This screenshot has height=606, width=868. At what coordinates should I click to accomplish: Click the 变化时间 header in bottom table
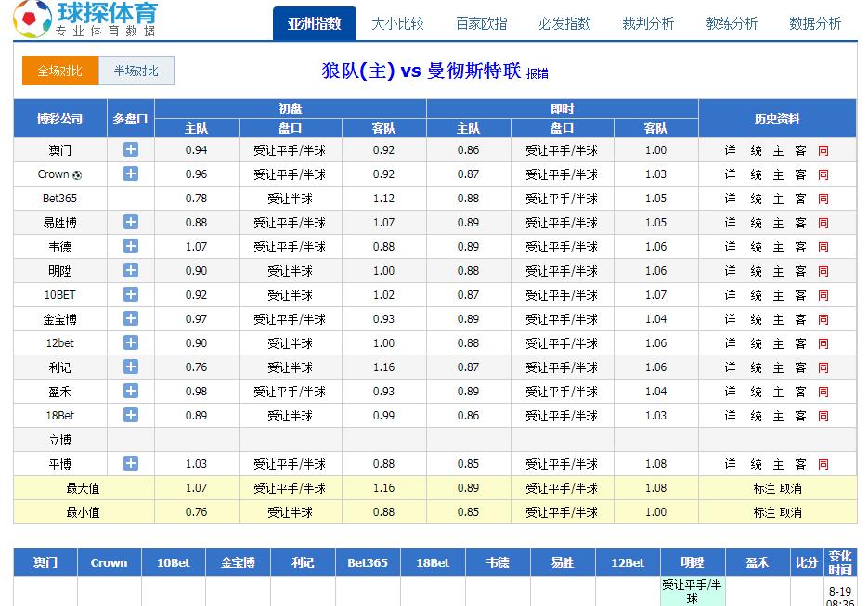pyautogui.click(x=840, y=562)
